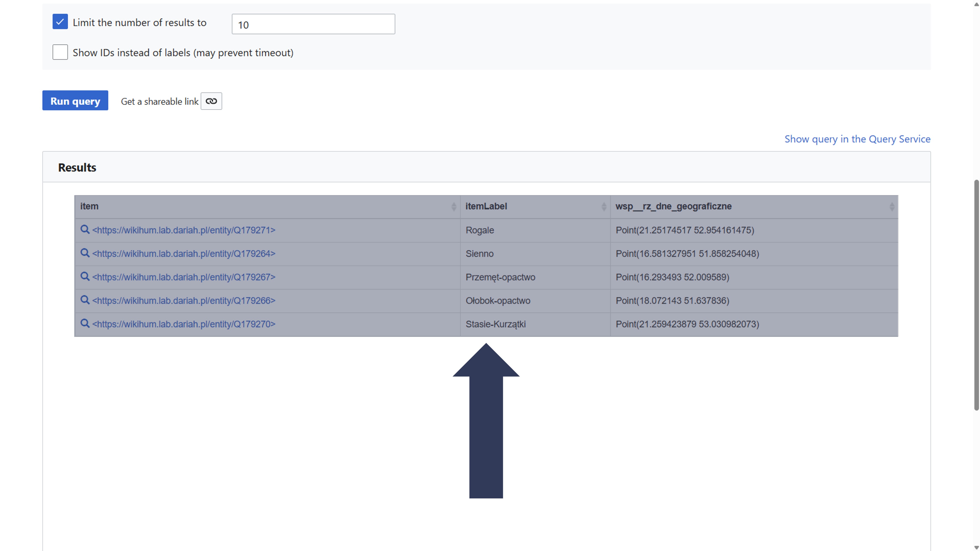Image resolution: width=980 pixels, height=551 pixels.
Task: Click the magnifier icon beside Q179264
Action: [85, 253]
